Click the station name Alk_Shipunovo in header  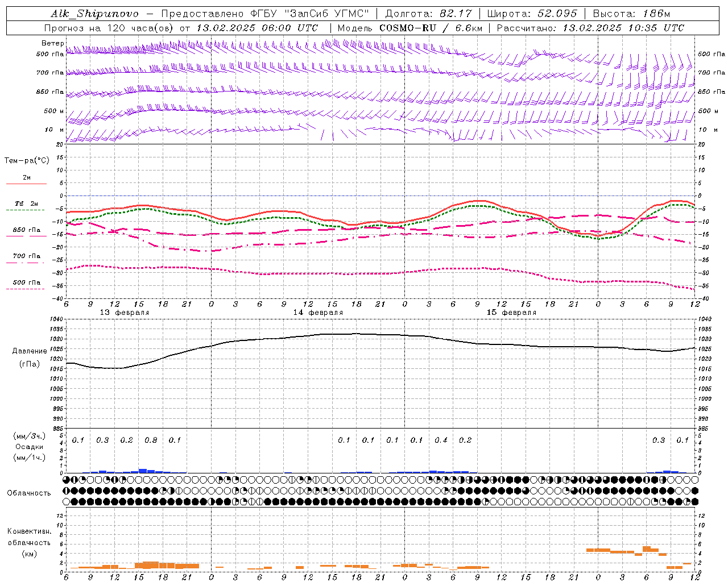(x=95, y=14)
